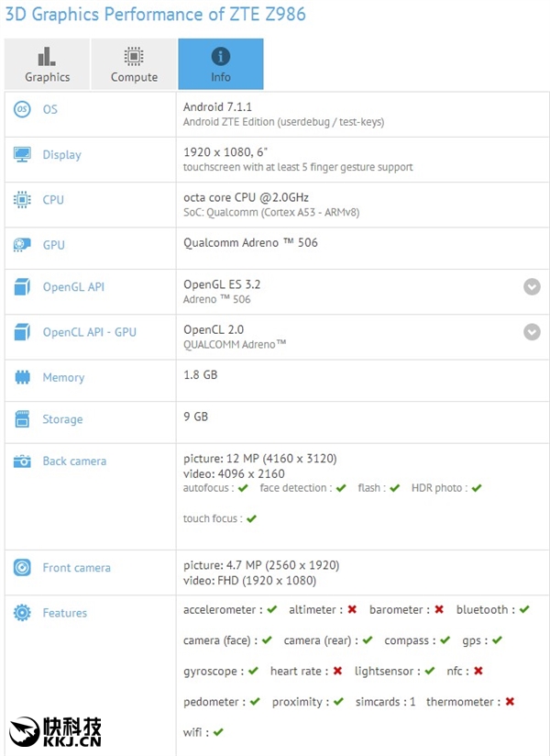
Task: Click the touch focus check mark
Action: coord(251,518)
